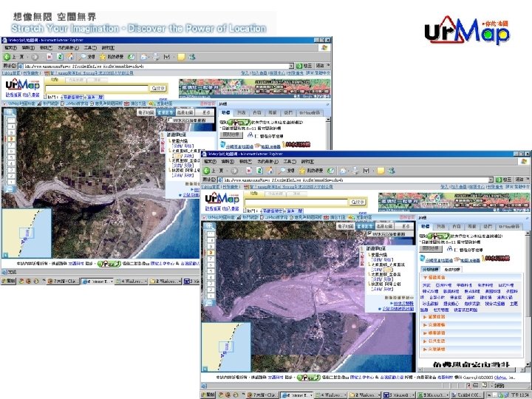This screenshot has width=532, height=399.
Task: Select the second tab in front window right panel
Action: point(441,226)
